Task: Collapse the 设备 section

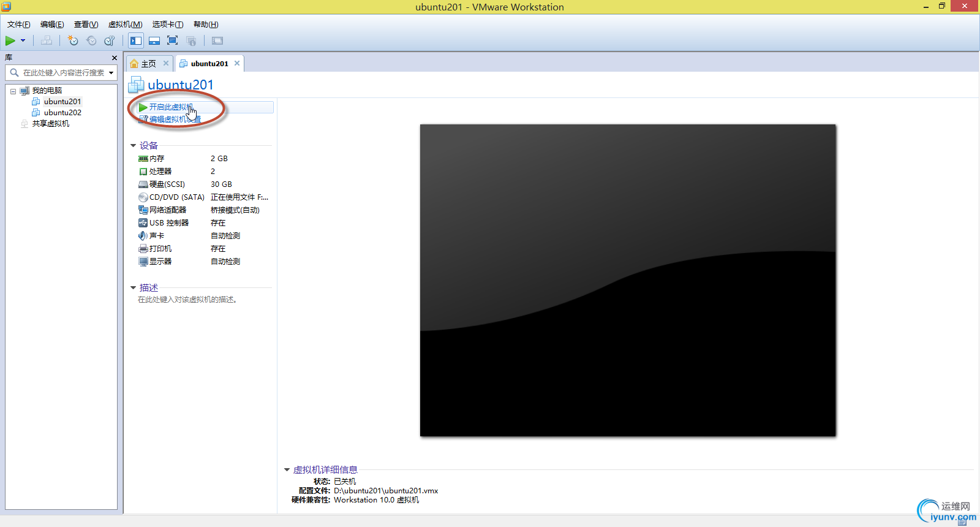Action: coord(134,146)
